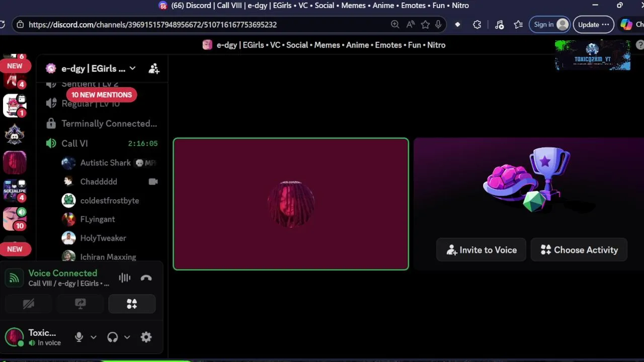Share your screen button
Viewport: 644px width, 362px height.
(x=80, y=304)
